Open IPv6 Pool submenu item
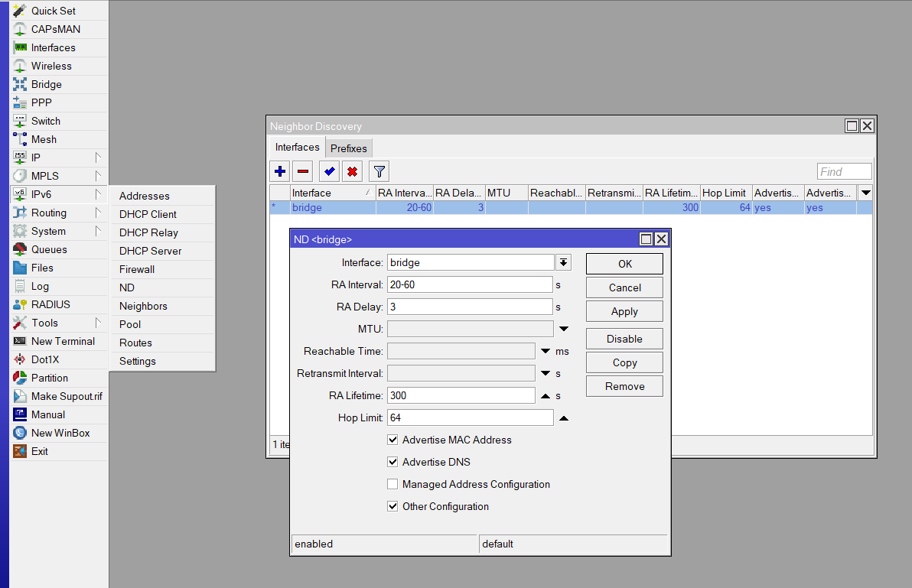Viewport: 912px width, 588px height. click(163, 324)
